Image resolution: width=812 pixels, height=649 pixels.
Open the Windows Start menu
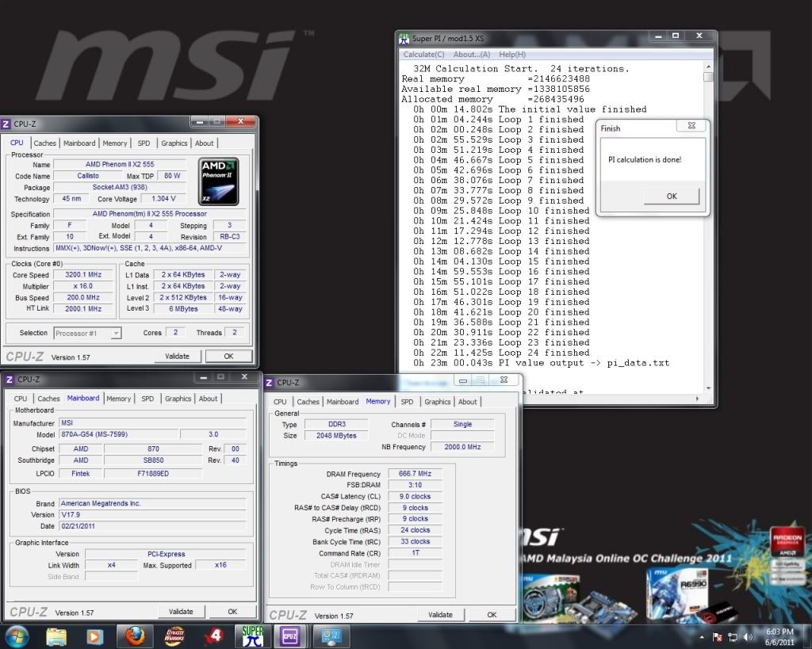[17, 636]
